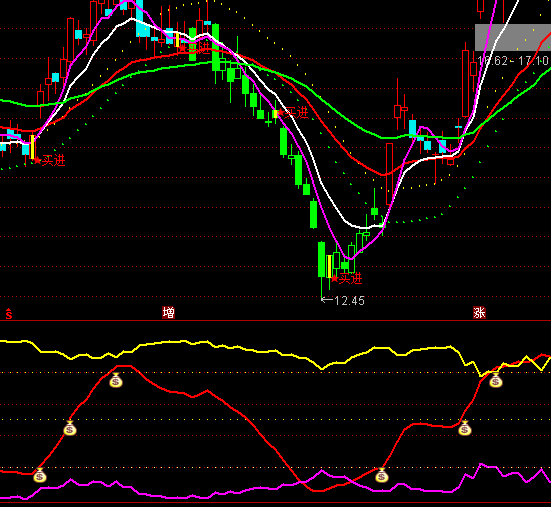Click money bag midway up first red rally
The width and height of the screenshot is (551, 507).
coord(70,428)
